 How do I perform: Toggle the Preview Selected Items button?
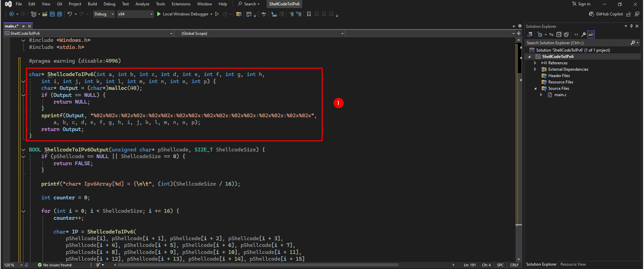591,35
